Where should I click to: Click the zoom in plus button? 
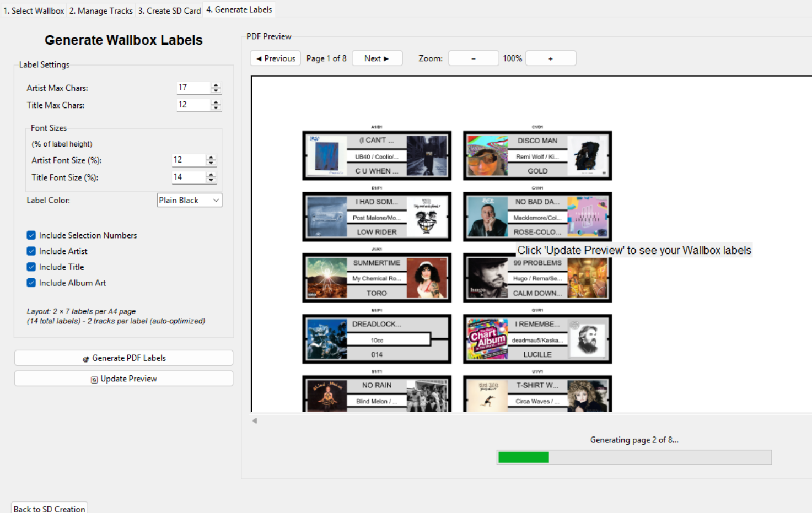550,58
